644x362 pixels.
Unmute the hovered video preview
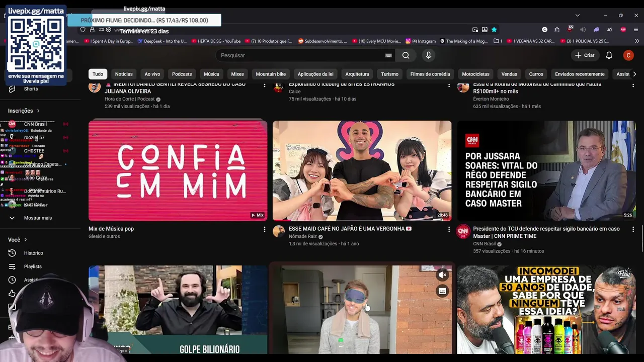[442, 275]
